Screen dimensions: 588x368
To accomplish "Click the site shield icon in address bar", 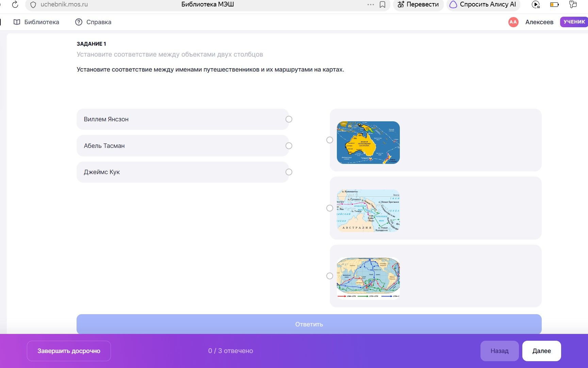I will click(x=33, y=5).
